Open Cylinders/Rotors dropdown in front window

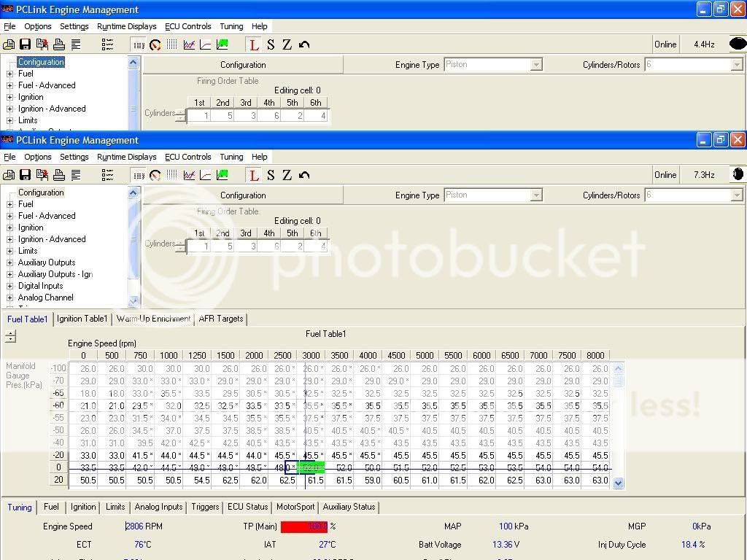pyautogui.click(x=737, y=195)
